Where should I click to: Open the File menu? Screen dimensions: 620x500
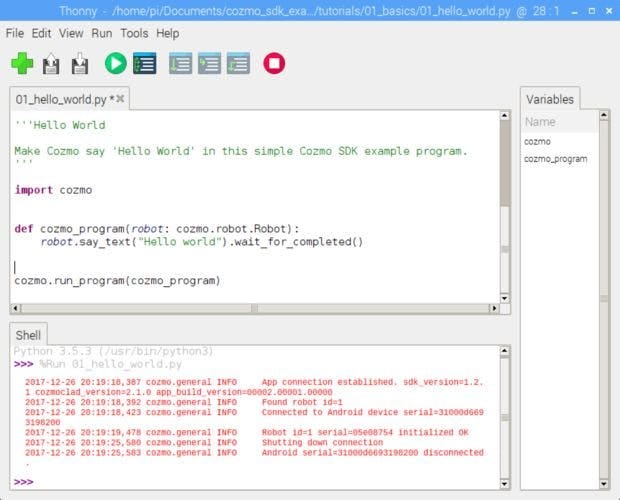(15, 33)
